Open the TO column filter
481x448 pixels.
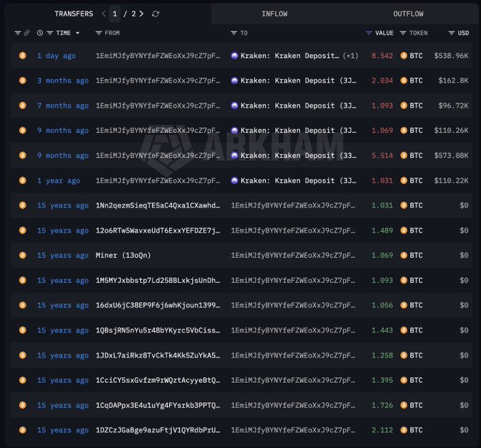233,33
